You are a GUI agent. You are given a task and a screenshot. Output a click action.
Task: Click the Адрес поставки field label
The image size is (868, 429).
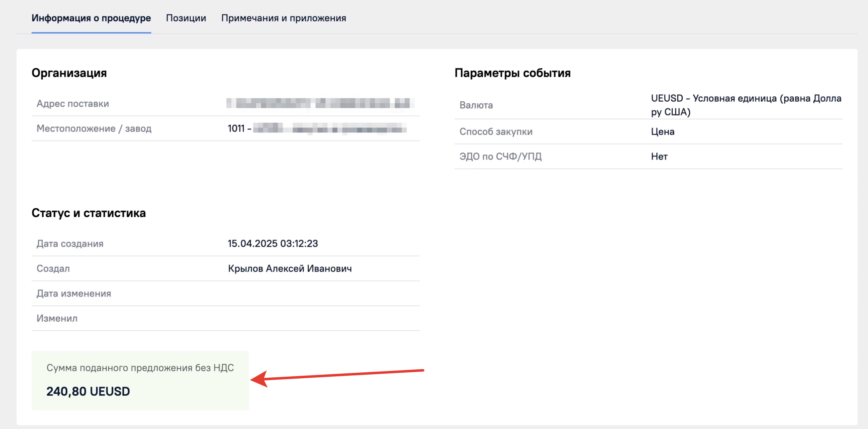tap(73, 103)
